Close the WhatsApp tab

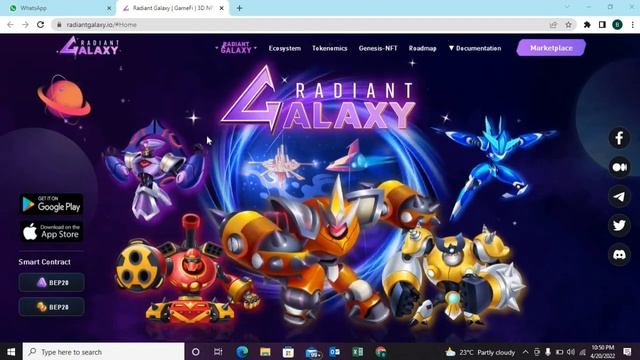(109, 8)
